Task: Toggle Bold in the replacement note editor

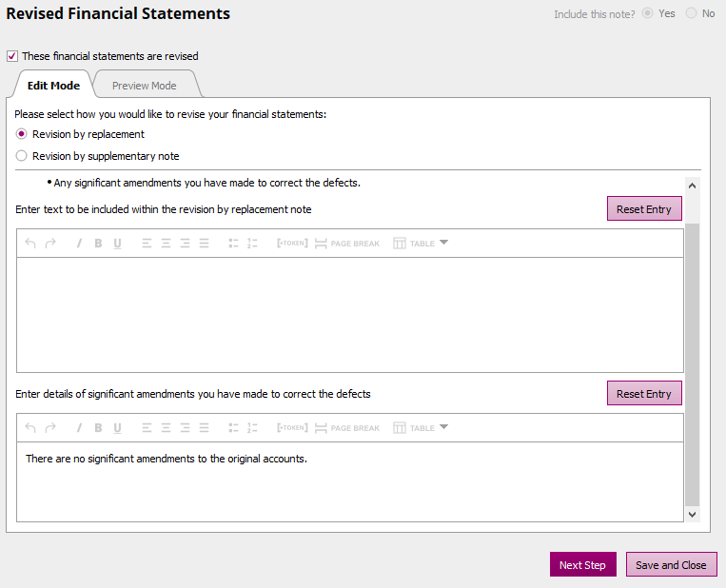Action: pyautogui.click(x=98, y=244)
